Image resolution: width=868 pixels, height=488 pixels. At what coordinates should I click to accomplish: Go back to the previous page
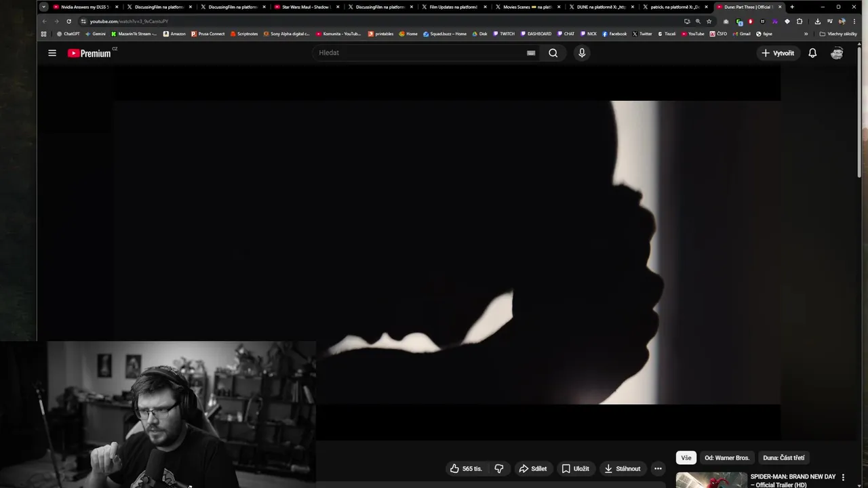point(44,21)
